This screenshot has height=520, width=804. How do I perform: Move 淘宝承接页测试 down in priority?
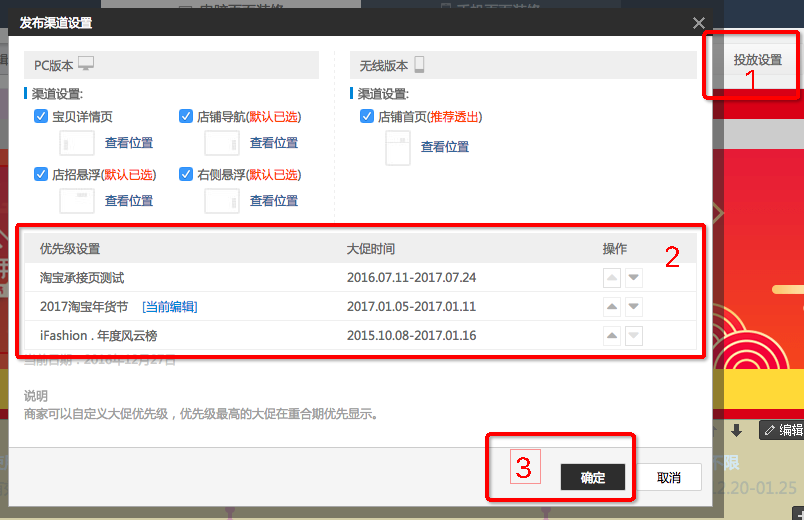point(634,278)
